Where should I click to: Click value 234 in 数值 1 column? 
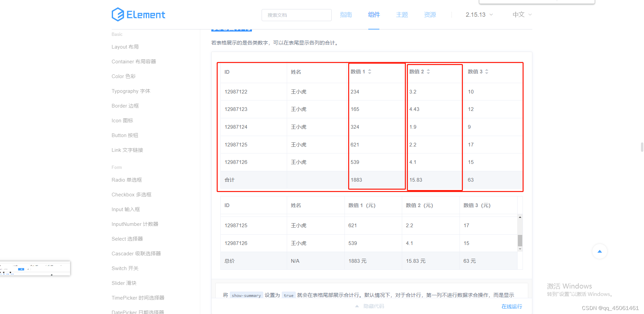point(355,92)
